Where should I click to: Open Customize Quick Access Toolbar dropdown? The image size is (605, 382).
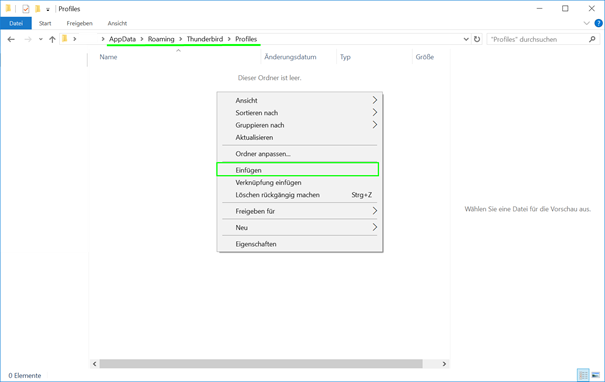48,9
